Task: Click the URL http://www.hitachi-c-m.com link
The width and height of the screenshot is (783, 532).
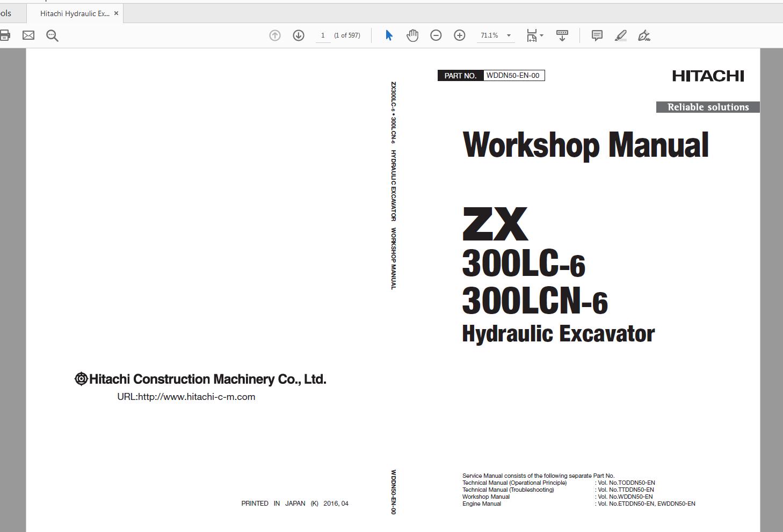Action: 186,397
